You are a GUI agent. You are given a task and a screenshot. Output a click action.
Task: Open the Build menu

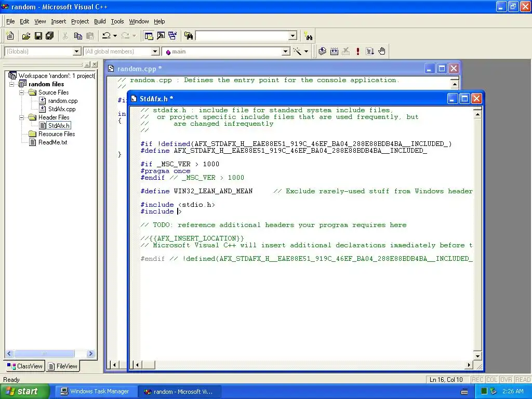[100, 21]
